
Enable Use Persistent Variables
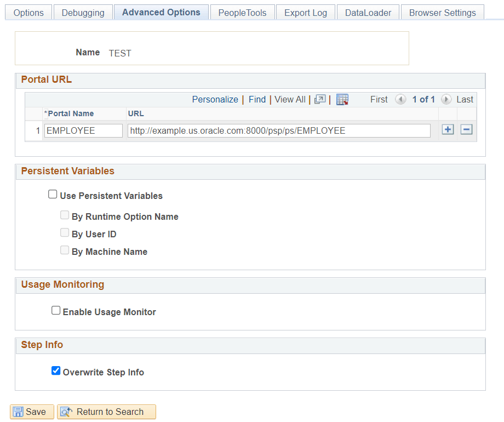53,194
